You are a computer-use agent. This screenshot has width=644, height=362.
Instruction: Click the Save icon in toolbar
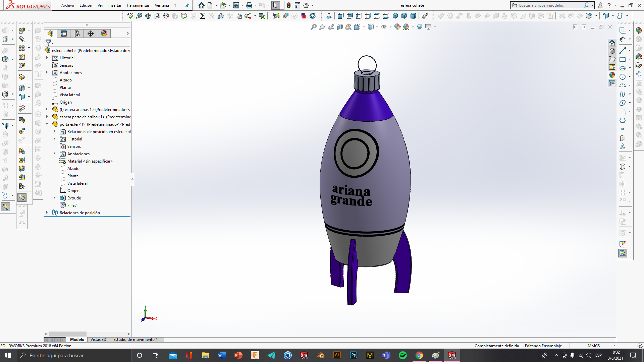[236, 5]
